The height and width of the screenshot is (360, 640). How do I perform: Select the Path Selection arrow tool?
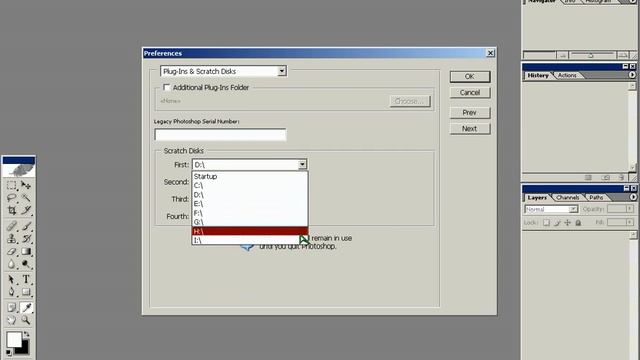[x=11, y=280]
